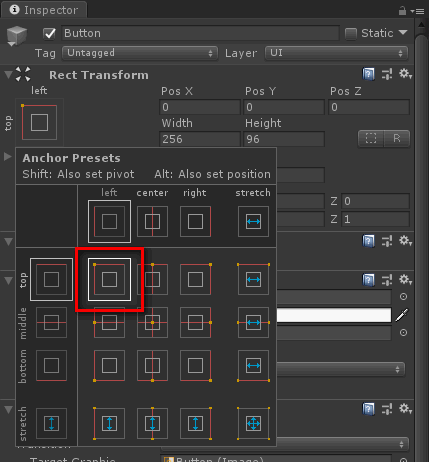Open Rect Transform preset sliders icon
This screenshot has height=462, width=429.
387,74
